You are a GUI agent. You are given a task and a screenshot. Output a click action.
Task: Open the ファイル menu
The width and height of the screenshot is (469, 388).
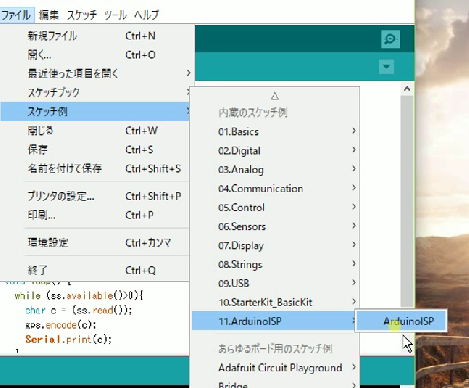pyautogui.click(x=17, y=15)
